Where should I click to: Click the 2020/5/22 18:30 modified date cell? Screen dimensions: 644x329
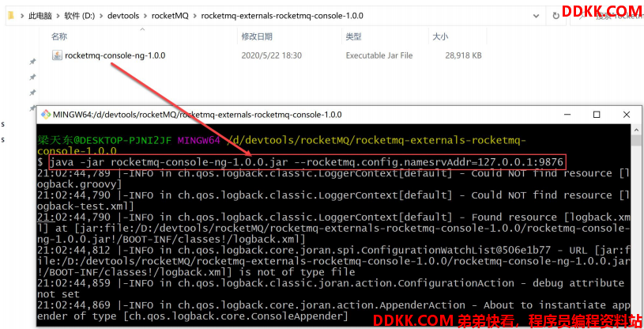(272, 55)
